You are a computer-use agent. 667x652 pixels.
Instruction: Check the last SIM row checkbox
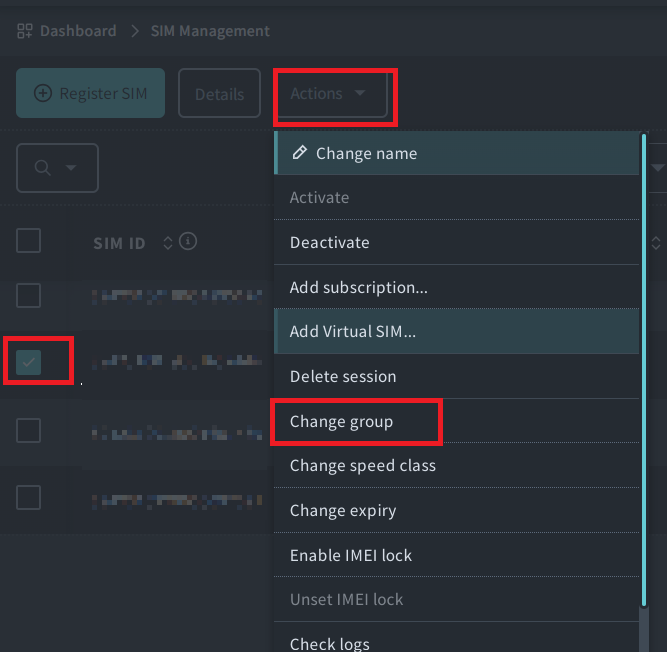28,497
